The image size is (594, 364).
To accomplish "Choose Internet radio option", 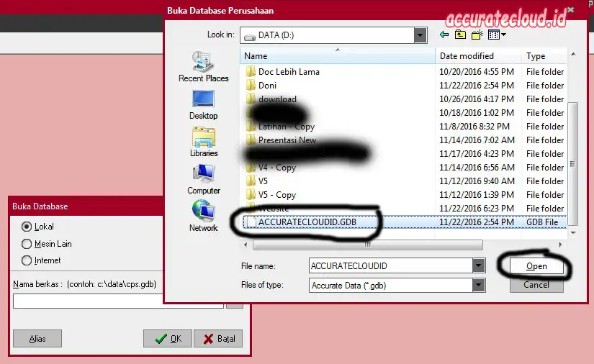I will point(27,260).
